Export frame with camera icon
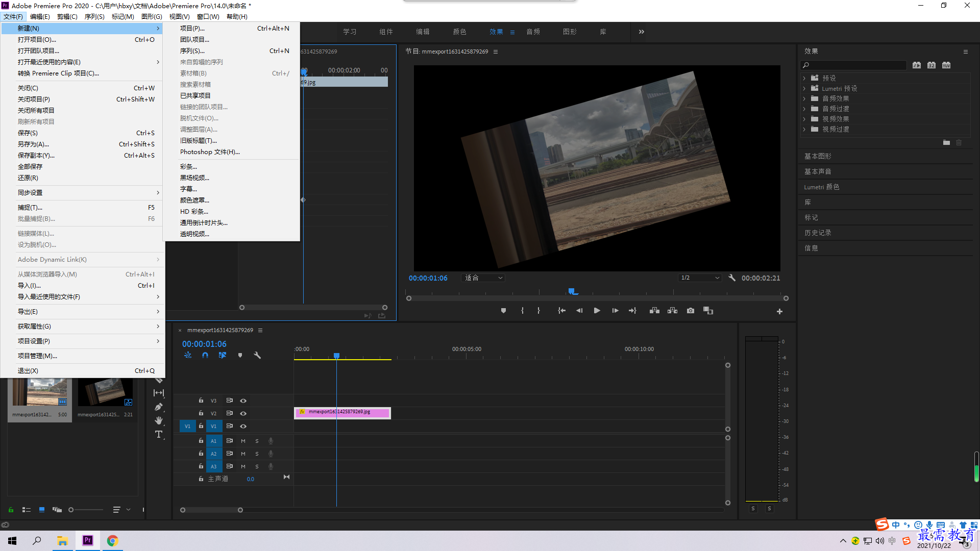Screen dimensions: 980x551 [691, 311]
